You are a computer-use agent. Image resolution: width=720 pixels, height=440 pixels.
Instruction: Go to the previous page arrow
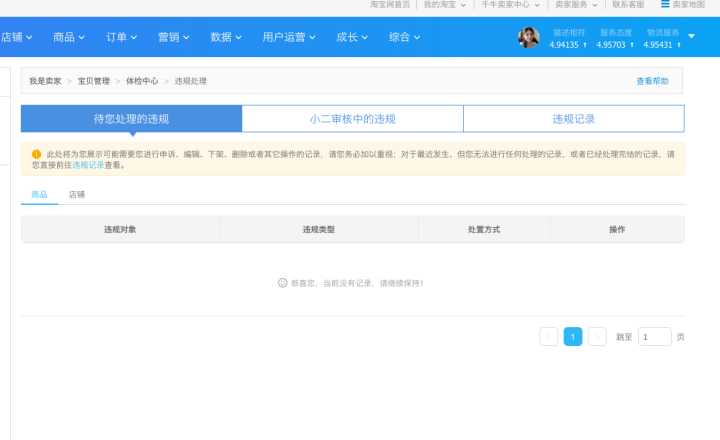[x=548, y=337]
